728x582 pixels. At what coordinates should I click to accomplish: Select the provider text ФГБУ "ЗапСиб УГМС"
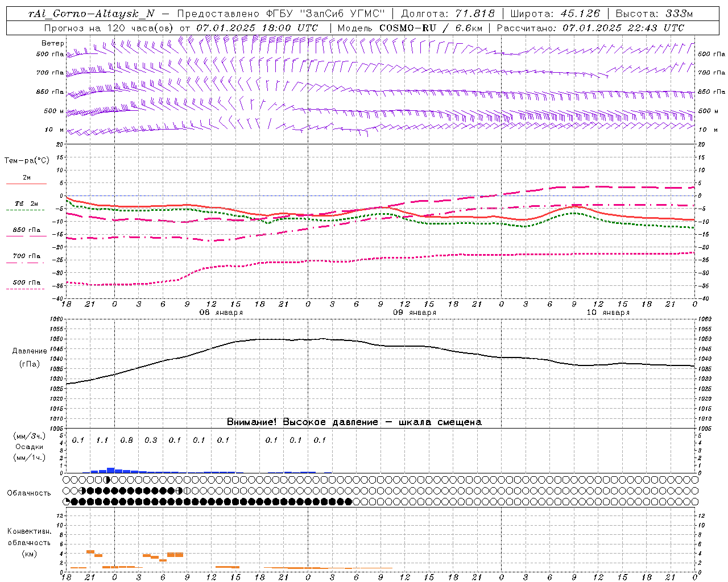click(x=325, y=14)
